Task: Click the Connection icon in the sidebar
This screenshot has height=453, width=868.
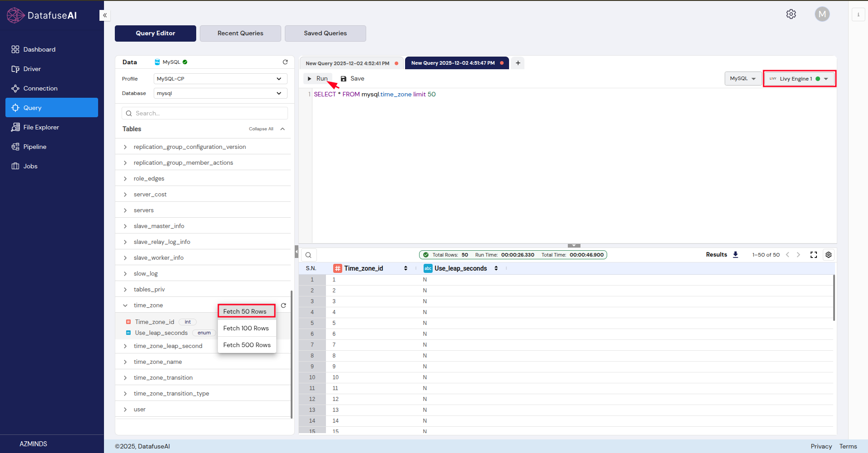Action: tap(15, 88)
